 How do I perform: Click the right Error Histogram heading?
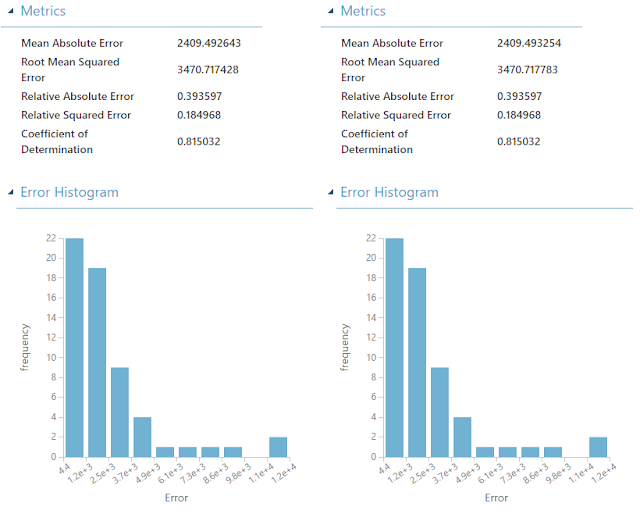[x=389, y=192]
